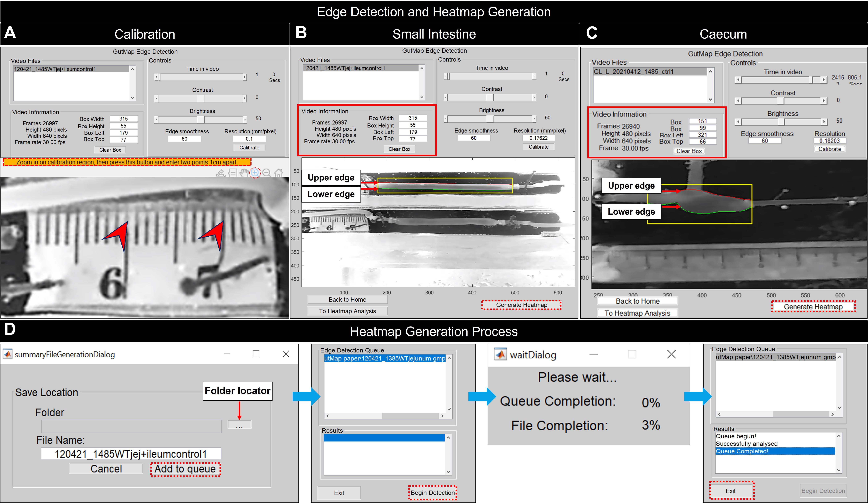
Task: Click Box Top field showing 66
Action: coord(703,142)
